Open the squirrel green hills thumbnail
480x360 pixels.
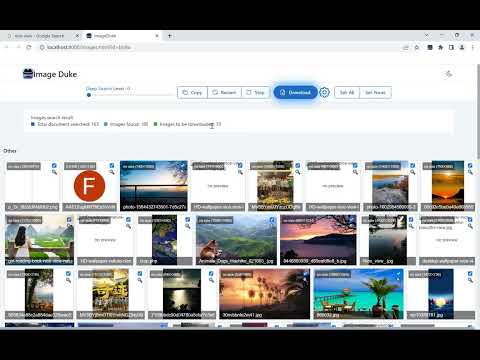tap(236, 240)
